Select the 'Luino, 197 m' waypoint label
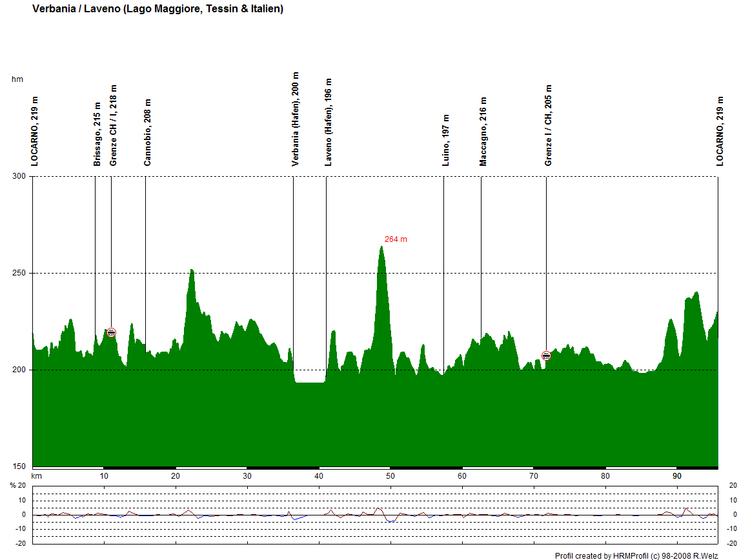The height and width of the screenshot is (560, 750). pos(446,141)
